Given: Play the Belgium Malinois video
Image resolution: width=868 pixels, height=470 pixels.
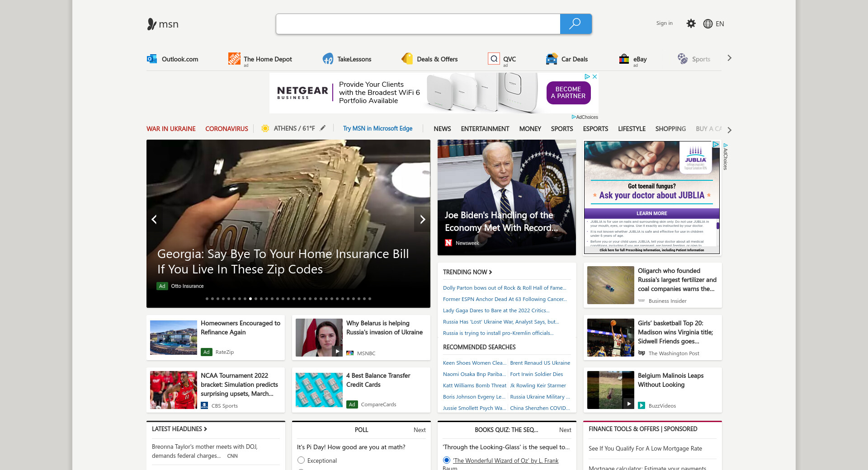Looking at the screenshot, I should point(628,404).
